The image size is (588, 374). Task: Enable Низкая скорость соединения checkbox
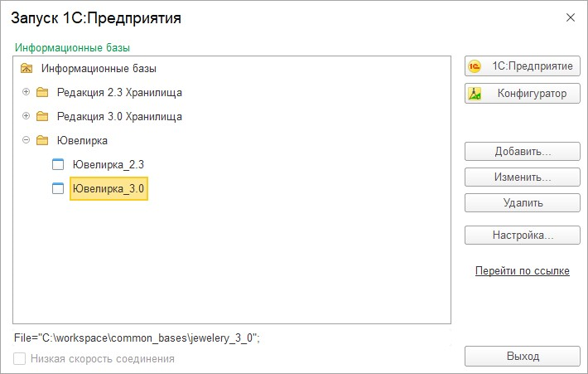[20, 358]
